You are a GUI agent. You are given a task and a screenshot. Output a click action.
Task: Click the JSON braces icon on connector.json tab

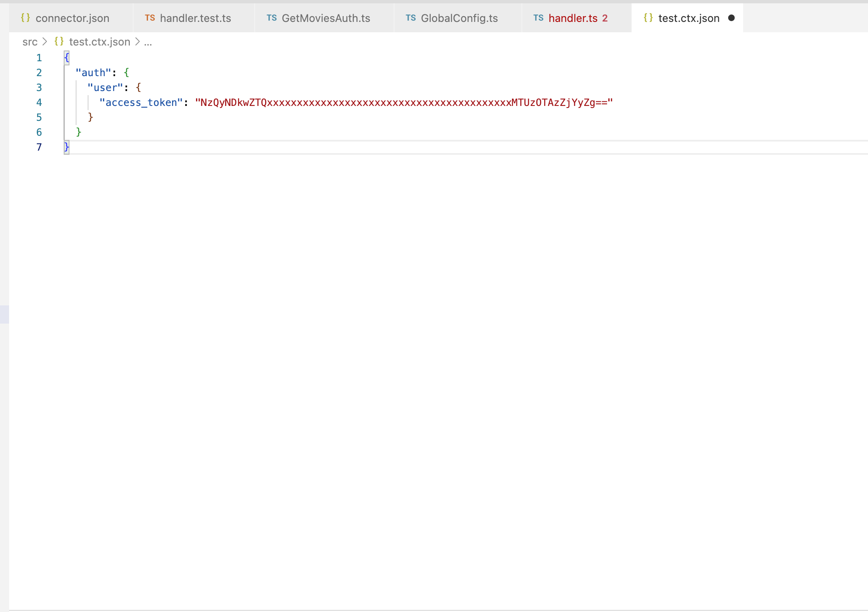[25, 18]
